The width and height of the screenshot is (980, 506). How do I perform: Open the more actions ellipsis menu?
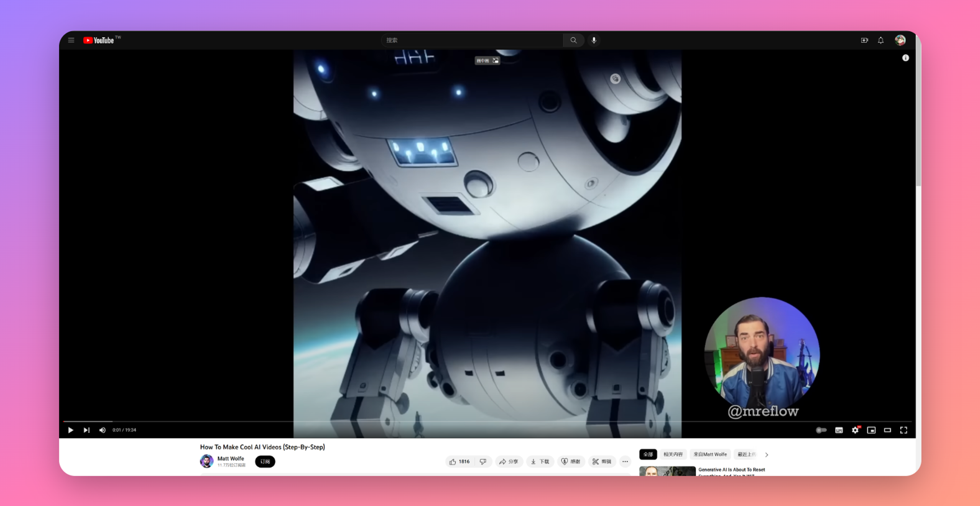pos(625,461)
